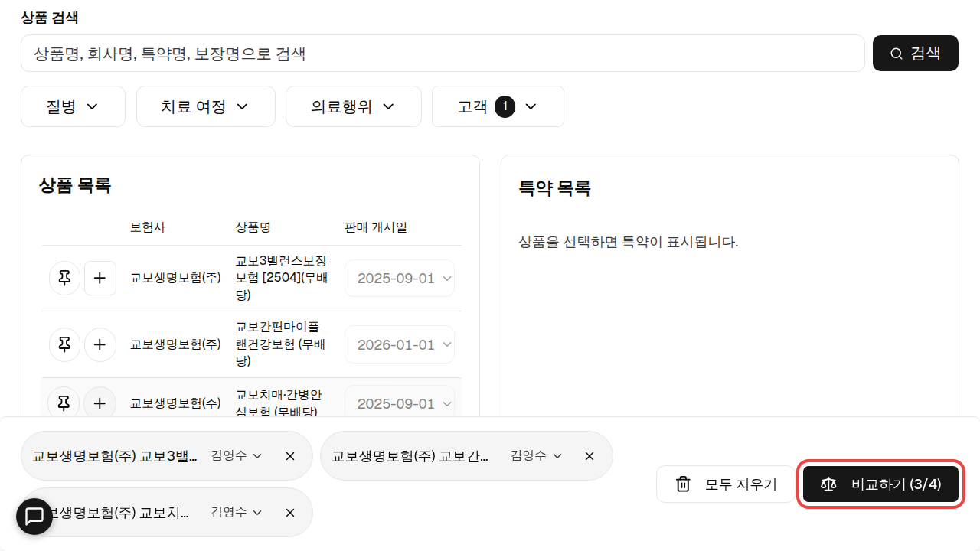Open 판매 개시일 dropdown for 교보3밸런스보장보험
The image size is (980, 551).
point(400,278)
